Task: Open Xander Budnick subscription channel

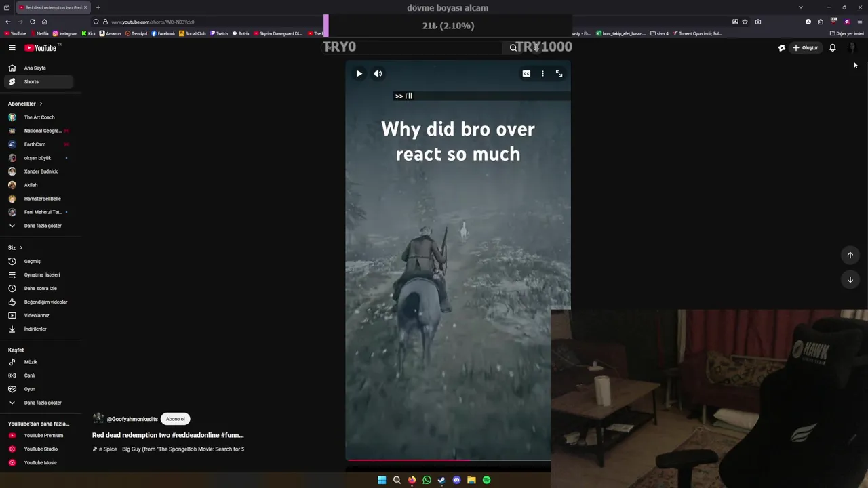Action: 39,171
